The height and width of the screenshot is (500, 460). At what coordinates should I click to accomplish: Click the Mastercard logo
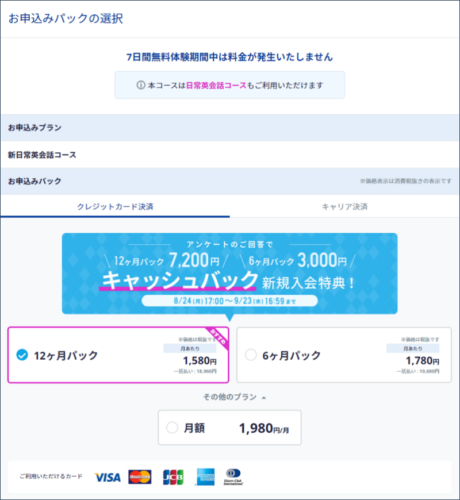[x=140, y=477]
